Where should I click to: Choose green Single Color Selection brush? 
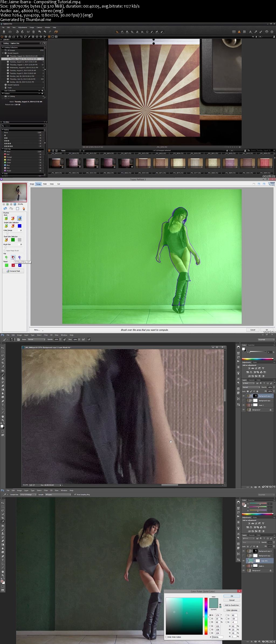6,226
